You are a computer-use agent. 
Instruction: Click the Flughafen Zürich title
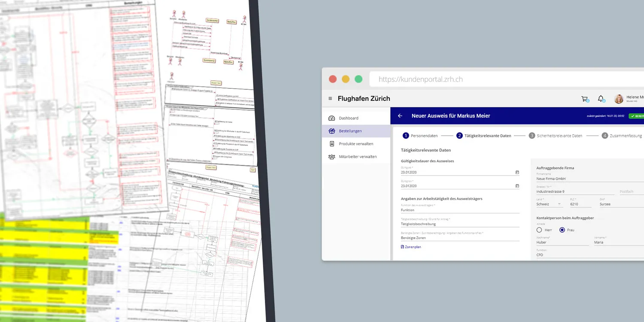tap(364, 99)
